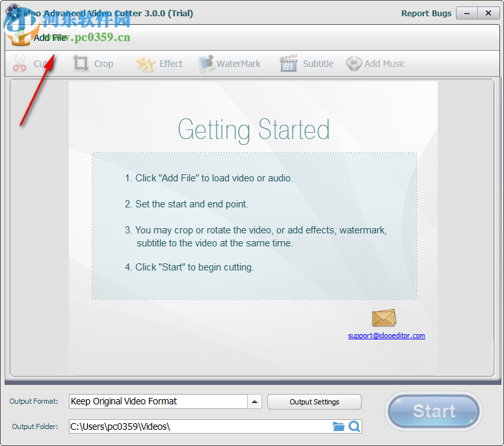Image resolution: width=504 pixels, height=446 pixels.
Task: Click the 'Output Folder:' label
Action: pos(35,426)
